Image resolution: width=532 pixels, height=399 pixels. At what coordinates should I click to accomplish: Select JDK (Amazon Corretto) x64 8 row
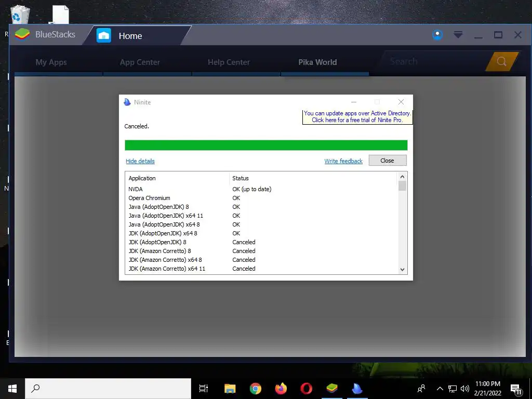(261, 260)
